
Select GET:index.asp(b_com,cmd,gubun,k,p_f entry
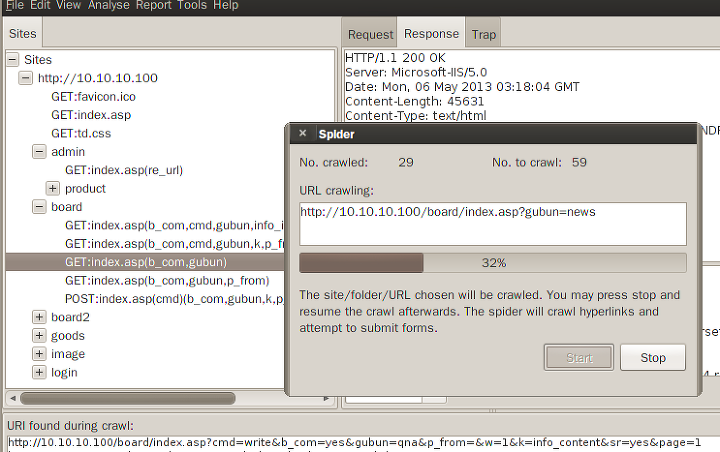point(174,243)
